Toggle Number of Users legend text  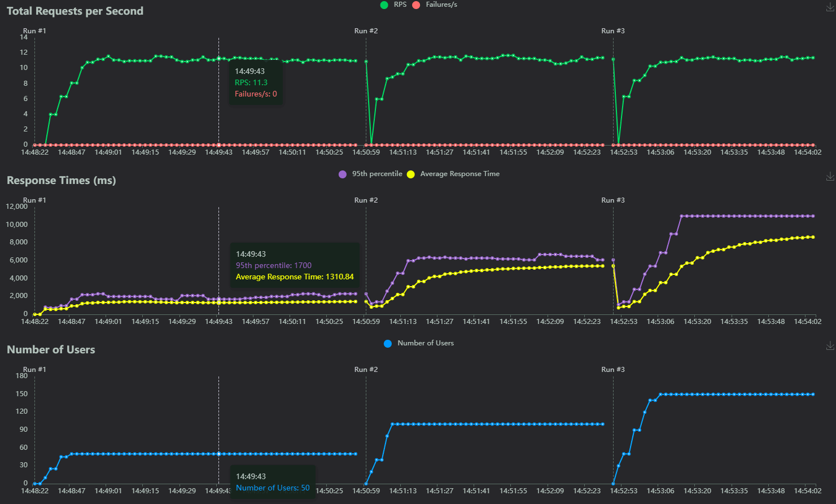click(x=425, y=343)
